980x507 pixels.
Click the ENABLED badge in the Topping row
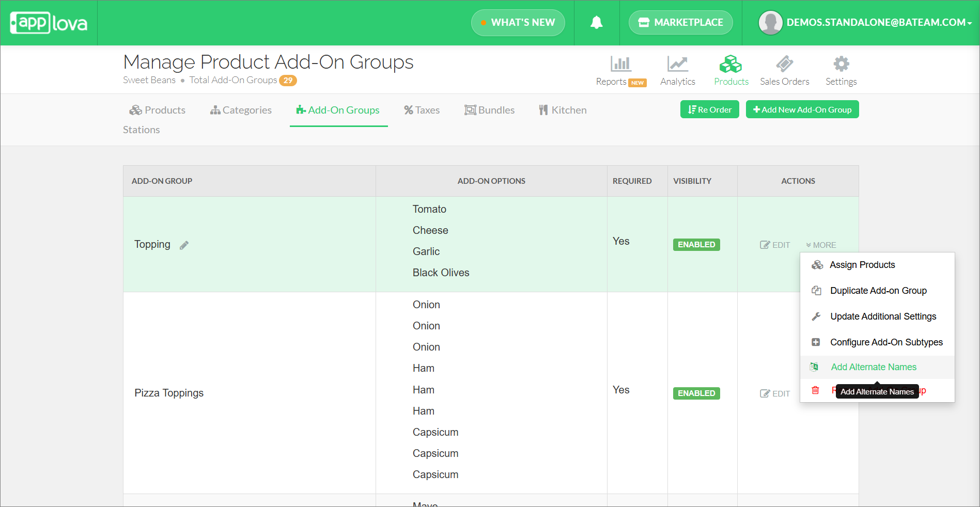pos(696,245)
